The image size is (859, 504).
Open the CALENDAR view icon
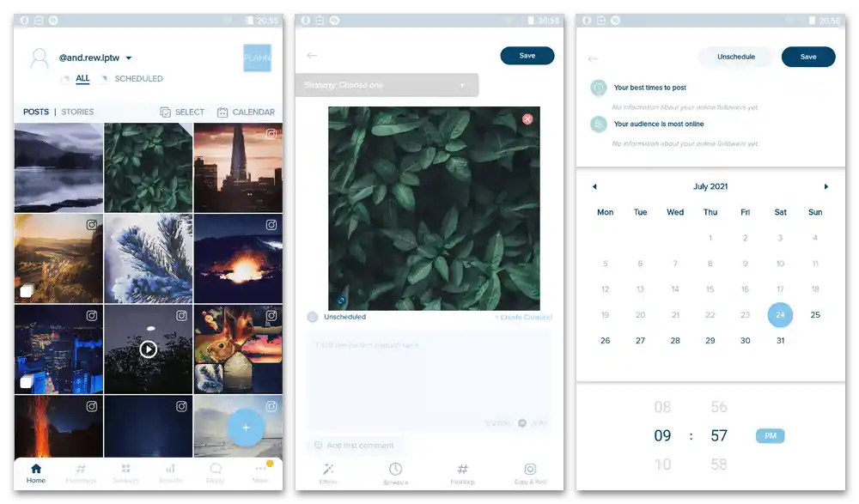222,112
